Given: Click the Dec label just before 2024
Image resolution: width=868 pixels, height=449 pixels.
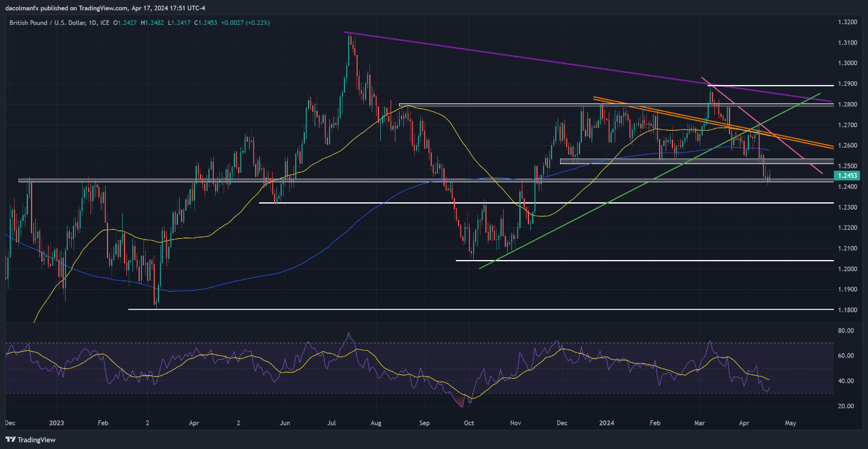Looking at the screenshot, I should pos(562,422).
